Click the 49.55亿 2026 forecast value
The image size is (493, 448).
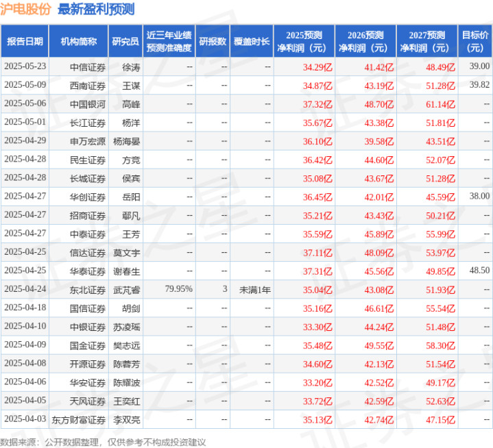379,345
